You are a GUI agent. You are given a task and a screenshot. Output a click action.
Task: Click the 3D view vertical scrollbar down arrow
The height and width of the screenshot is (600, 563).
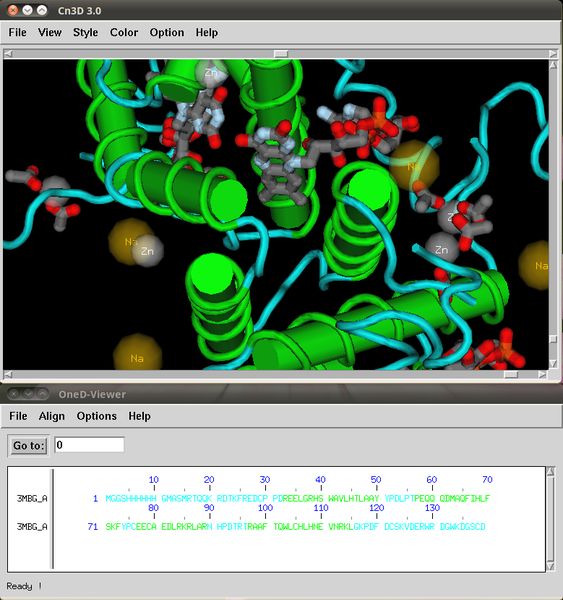click(553, 363)
